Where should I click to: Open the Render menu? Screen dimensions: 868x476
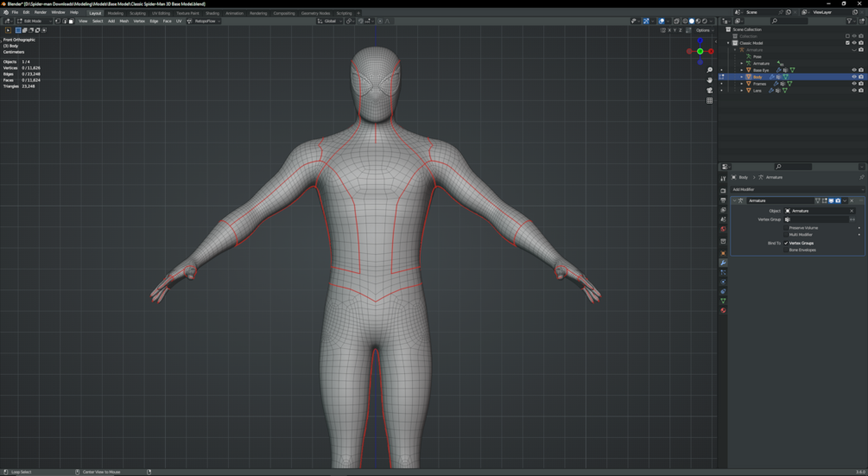(41, 13)
